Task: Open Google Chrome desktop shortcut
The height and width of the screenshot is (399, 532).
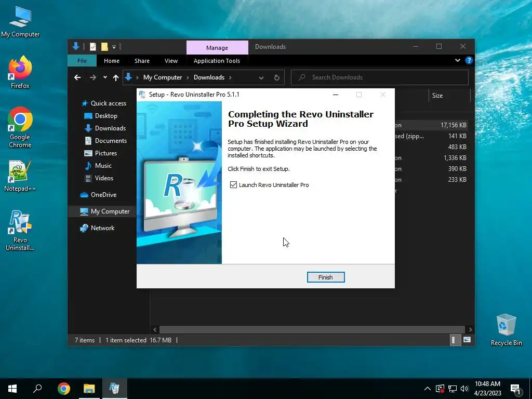Action: [20, 128]
